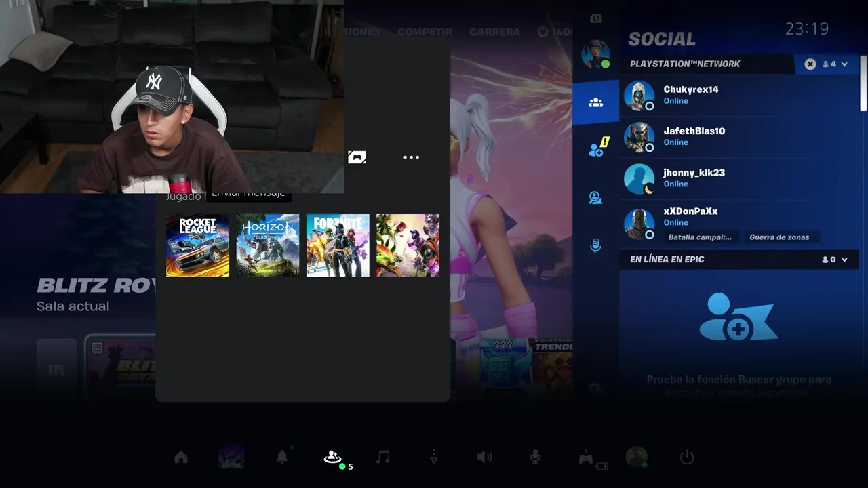Select the Plants vs Zombies game thumbnail
Image resolution: width=868 pixels, height=488 pixels.
click(x=408, y=245)
